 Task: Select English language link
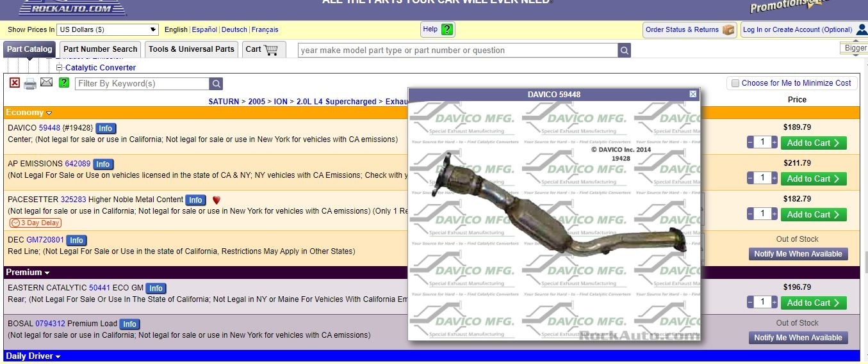(x=176, y=29)
